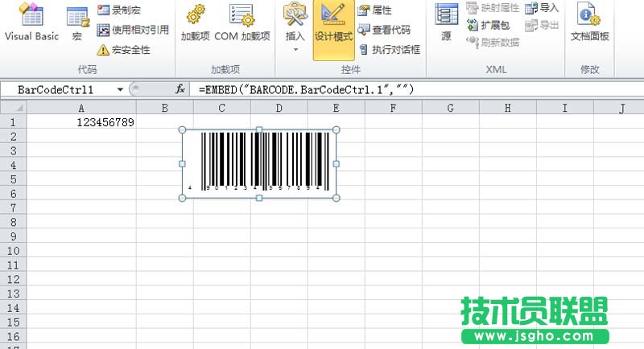Click the fx insert function button
The height and width of the screenshot is (349, 644).
(180, 89)
